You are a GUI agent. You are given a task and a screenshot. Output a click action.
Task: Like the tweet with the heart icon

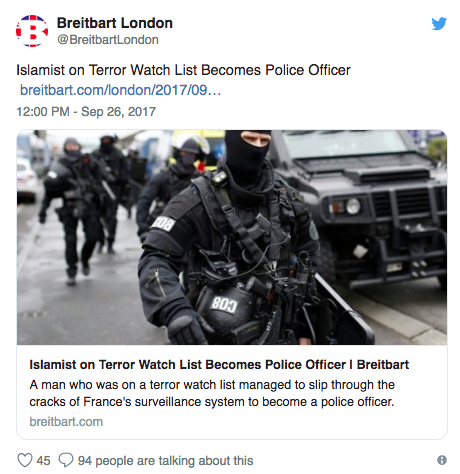pos(25,460)
